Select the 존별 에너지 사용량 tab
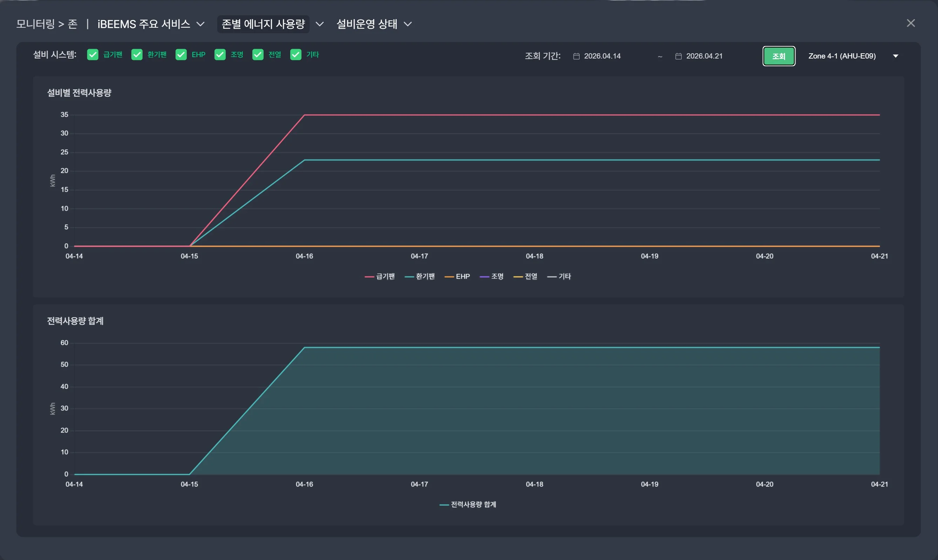 [263, 24]
